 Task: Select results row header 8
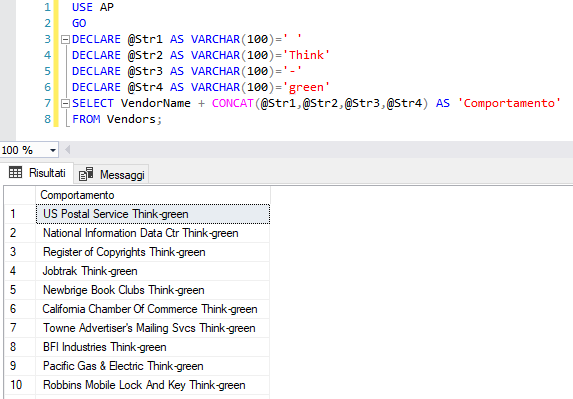coord(20,347)
